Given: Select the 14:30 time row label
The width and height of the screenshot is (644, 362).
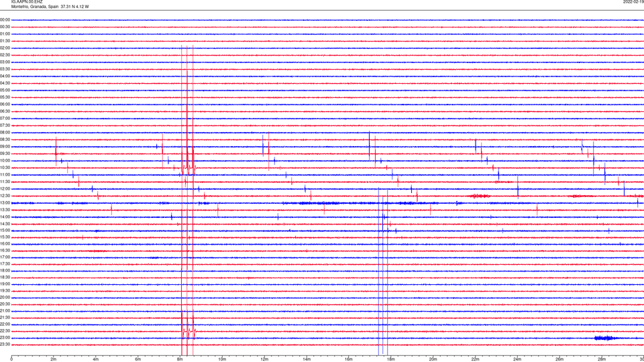Looking at the screenshot, I should click(5, 224).
